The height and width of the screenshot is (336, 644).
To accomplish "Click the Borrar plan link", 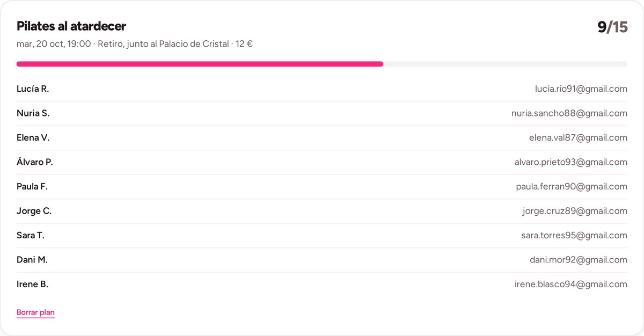I will [35, 312].
